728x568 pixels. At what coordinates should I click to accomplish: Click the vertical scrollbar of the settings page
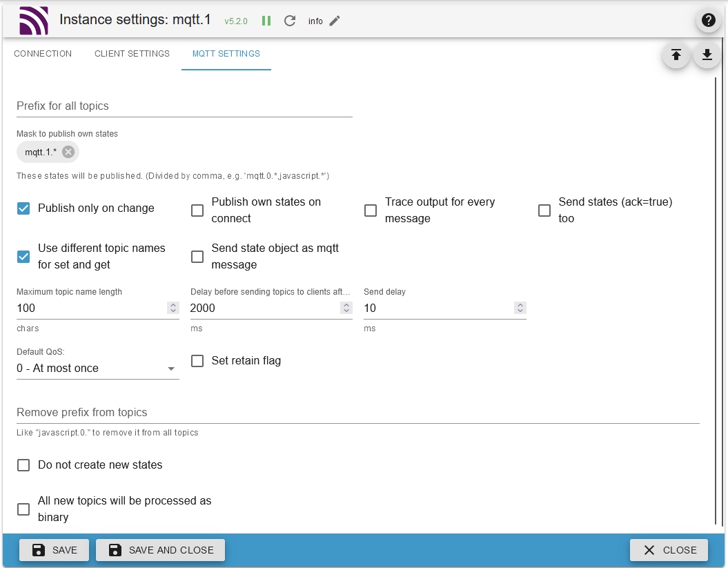(716, 301)
